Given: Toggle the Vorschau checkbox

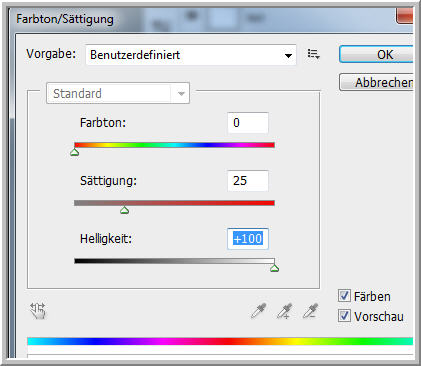Looking at the screenshot, I should pyautogui.click(x=344, y=315).
